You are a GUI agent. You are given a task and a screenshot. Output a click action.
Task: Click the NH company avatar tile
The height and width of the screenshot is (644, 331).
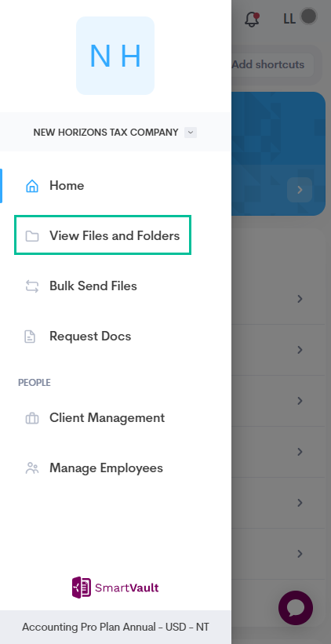(x=115, y=56)
